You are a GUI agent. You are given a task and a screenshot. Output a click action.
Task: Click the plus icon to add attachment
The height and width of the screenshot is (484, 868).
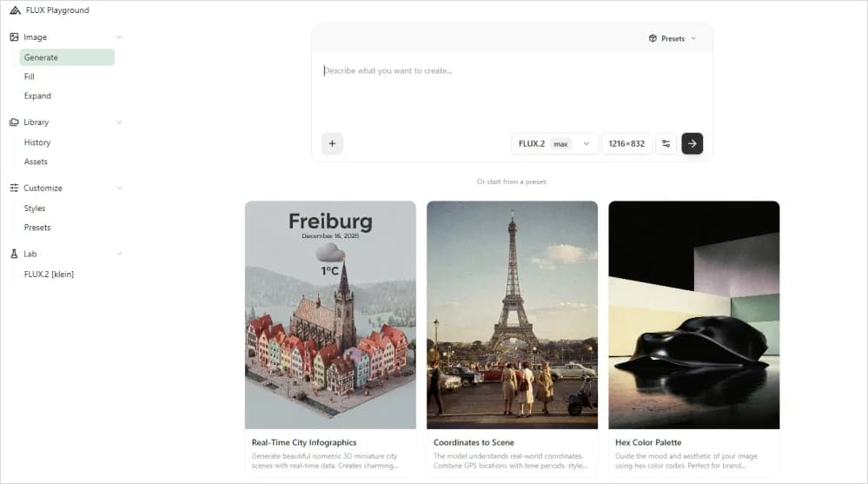[x=332, y=143]
